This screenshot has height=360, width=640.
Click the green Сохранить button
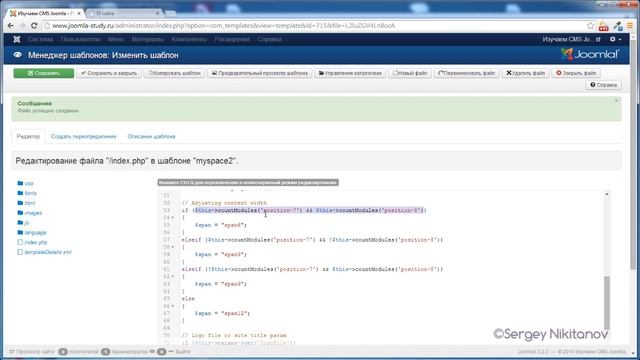point(44,73)
